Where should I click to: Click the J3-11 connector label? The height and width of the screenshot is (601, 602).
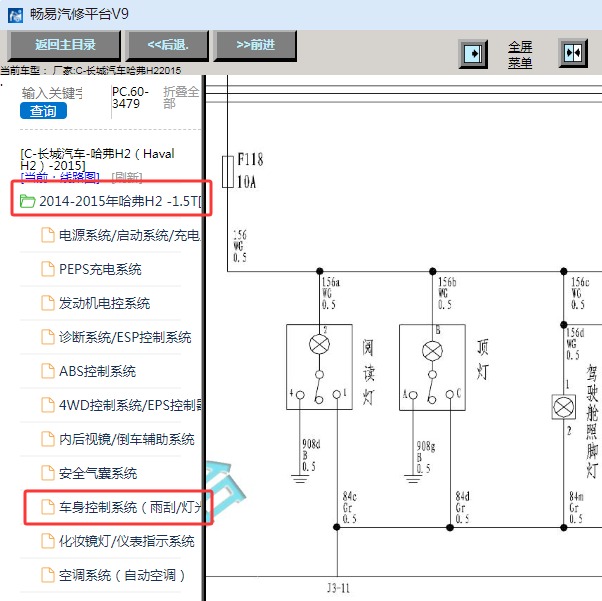pos(338,588)
